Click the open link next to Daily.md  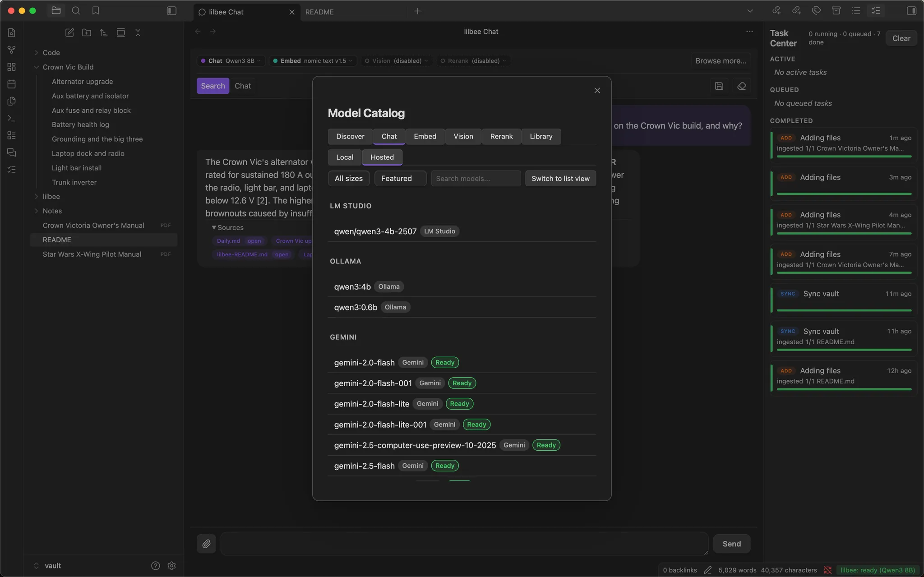[254, 241]
